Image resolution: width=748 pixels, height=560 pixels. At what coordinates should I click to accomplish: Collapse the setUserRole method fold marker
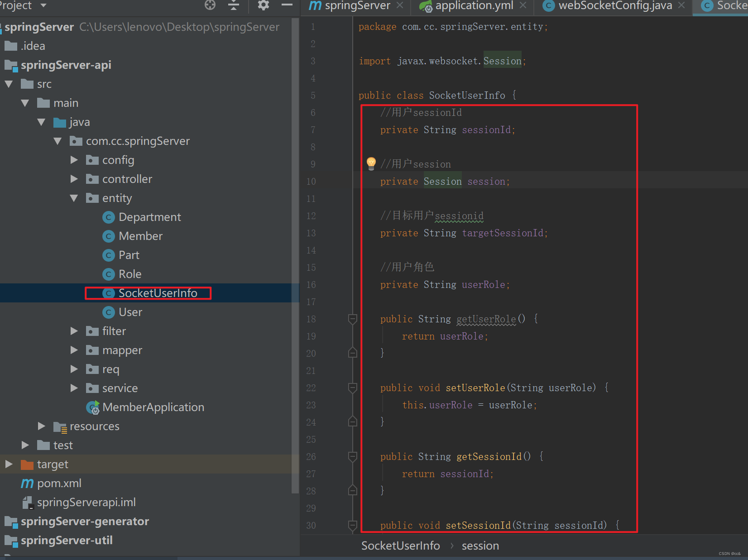353,388
